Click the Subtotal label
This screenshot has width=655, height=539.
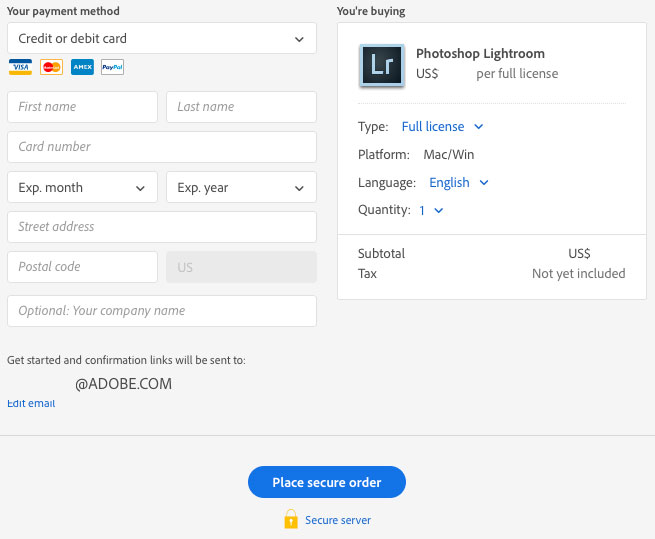click(x=381, y=254)
